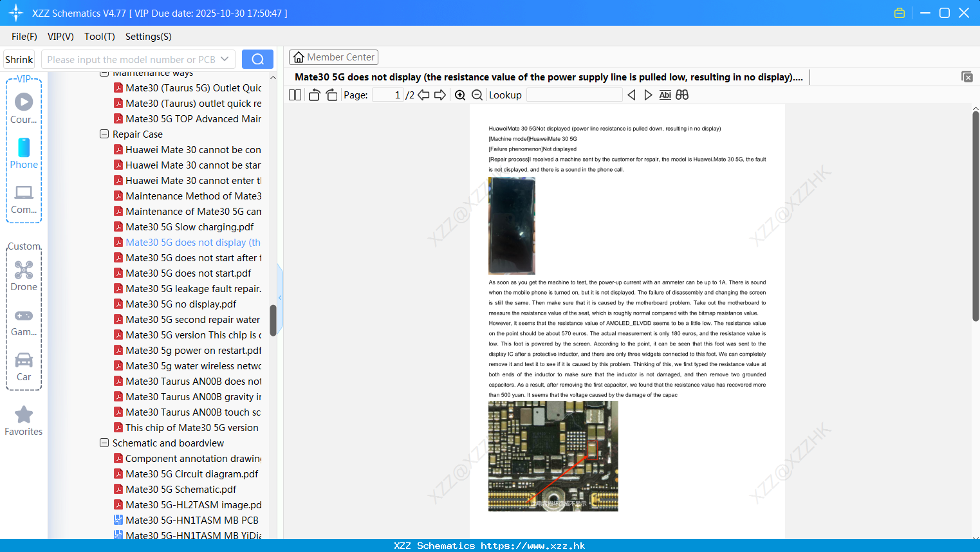The image size is (980, 552).
Task: Open the Member Center home icon
Action: tap(299, 57)
